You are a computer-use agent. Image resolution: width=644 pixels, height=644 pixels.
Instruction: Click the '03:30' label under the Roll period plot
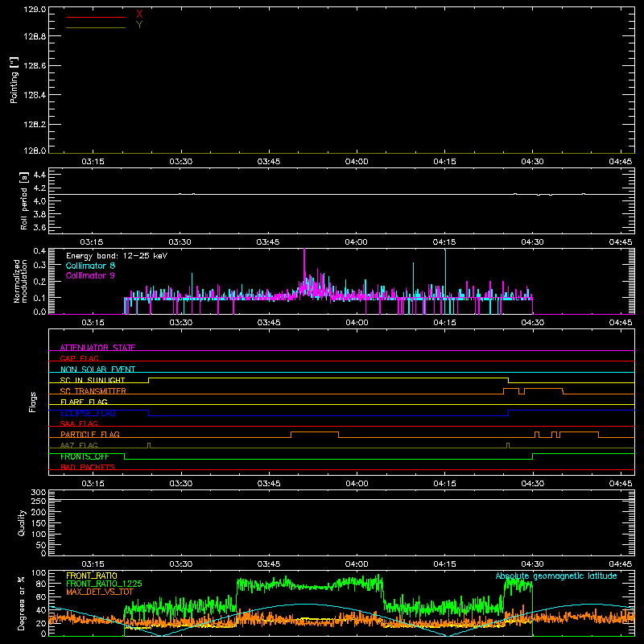tap(180, 242)
